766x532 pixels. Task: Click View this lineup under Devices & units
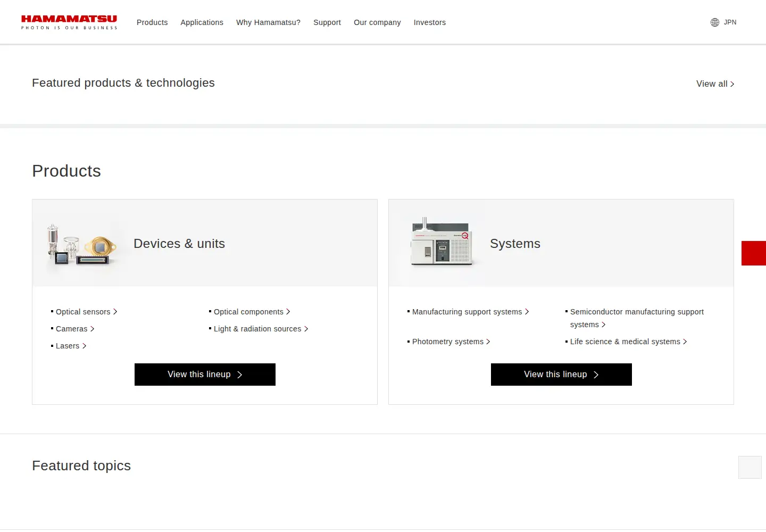tap(205, 375)
